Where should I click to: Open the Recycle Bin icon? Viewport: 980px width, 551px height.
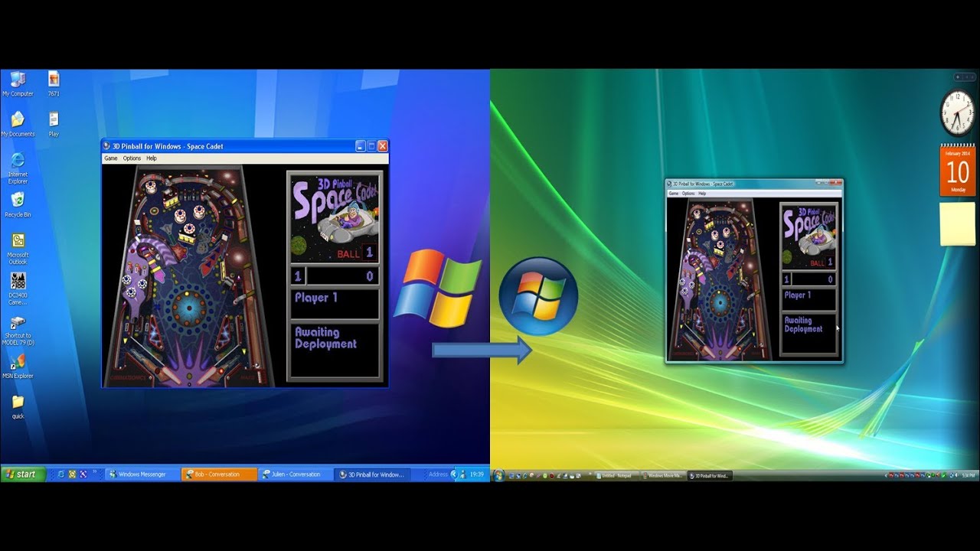pyautogui.click(x=18, y=204)
